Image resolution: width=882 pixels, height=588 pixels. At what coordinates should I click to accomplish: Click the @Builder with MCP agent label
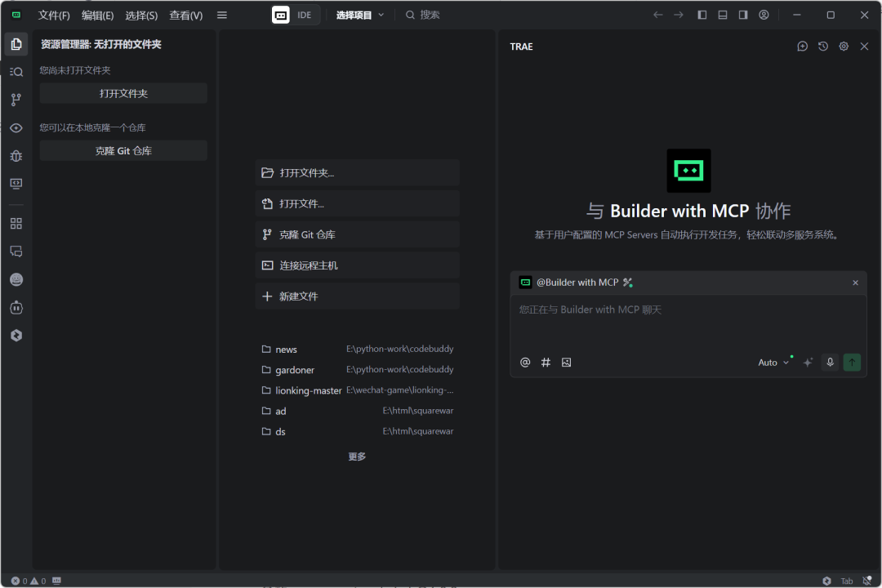(577, 283)
